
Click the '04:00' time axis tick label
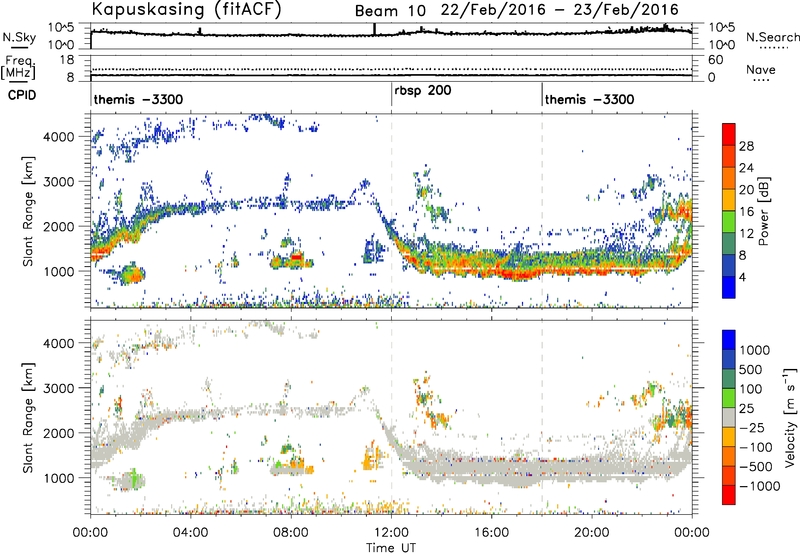[x=190, y=533]
